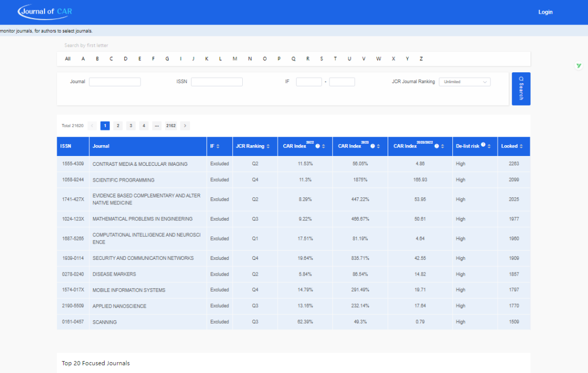The height and width of the screenshot is (373, 588).
Task: Open SCIENTIFIC PROGRAMMING journal row
Action: point(124,180)
